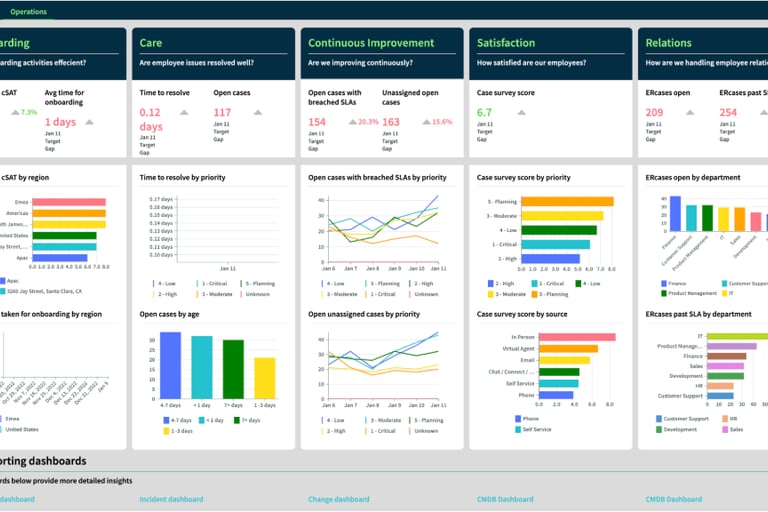Click the 20.3% trend arrow for breached SLAs

[x=353, y=122]
